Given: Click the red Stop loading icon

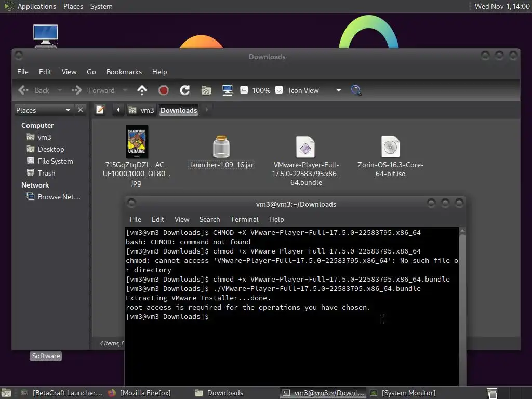Looking at the screenshot, I should (164, 90).
